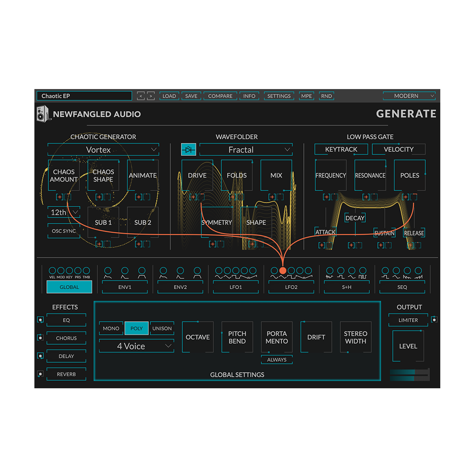
Task: Click the plus icon below Symmetry
Action: 212,244
